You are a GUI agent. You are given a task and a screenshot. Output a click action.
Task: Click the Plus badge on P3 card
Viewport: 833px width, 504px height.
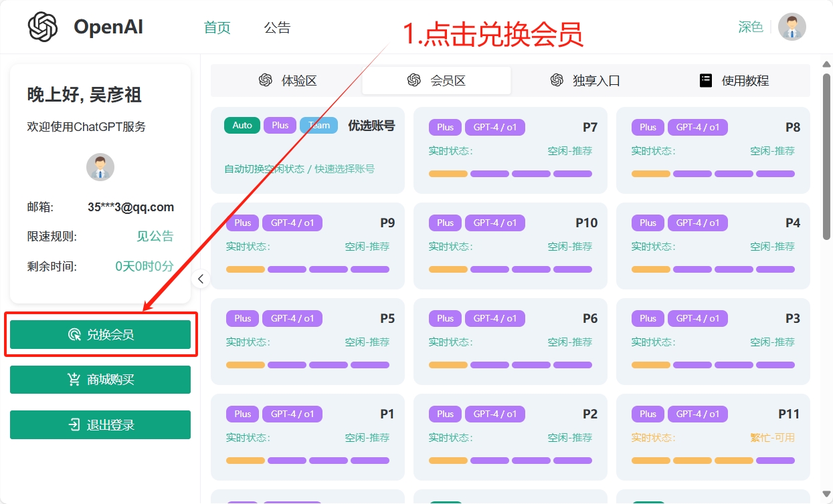click(x=648, y=318)
